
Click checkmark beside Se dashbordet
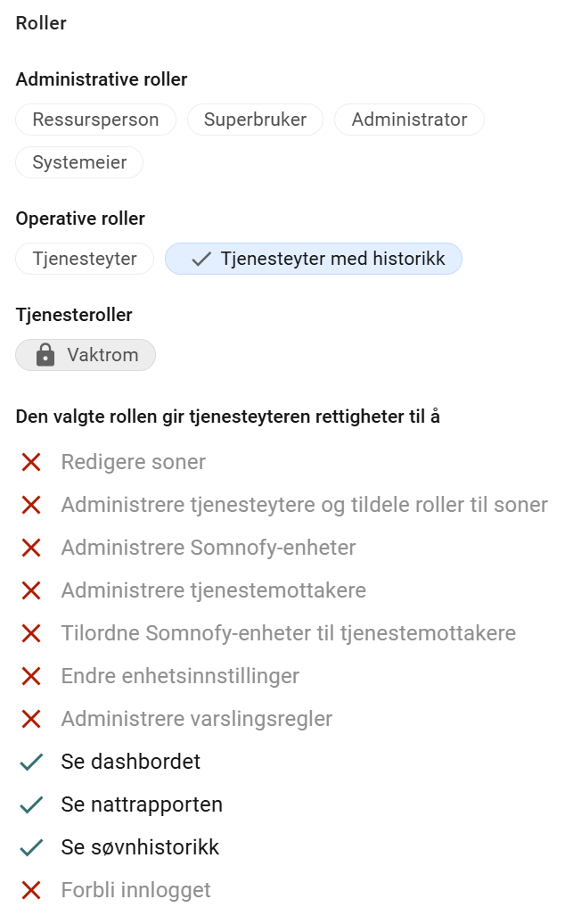pos(31,762)
